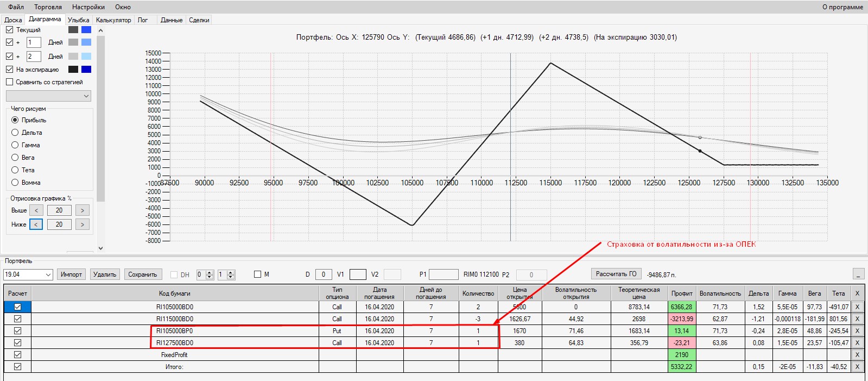Select Дельта chart type
Screen dimensions: 868x381
[15, 133]
